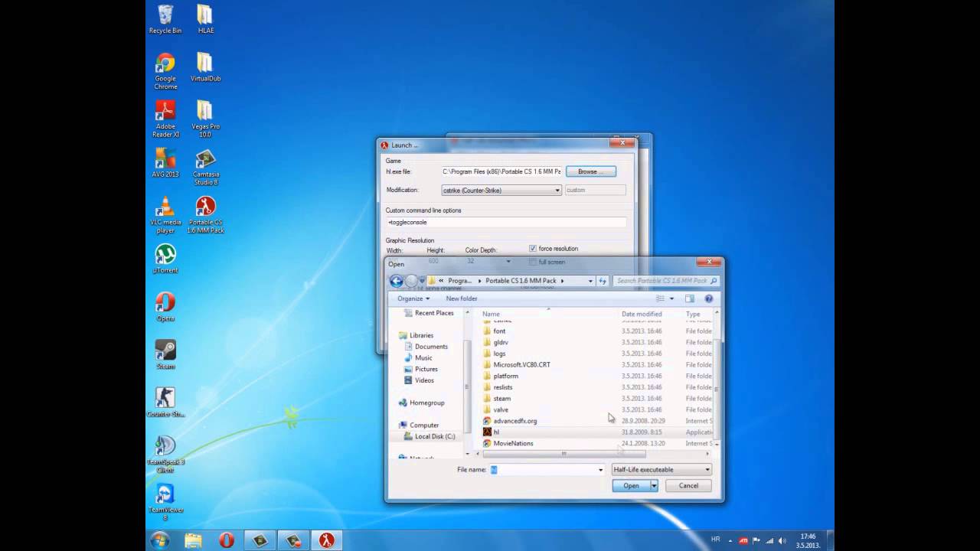Click the Back arrow in the Open dialog
Viewport: 980px width, 551px height.
[397, 281]
